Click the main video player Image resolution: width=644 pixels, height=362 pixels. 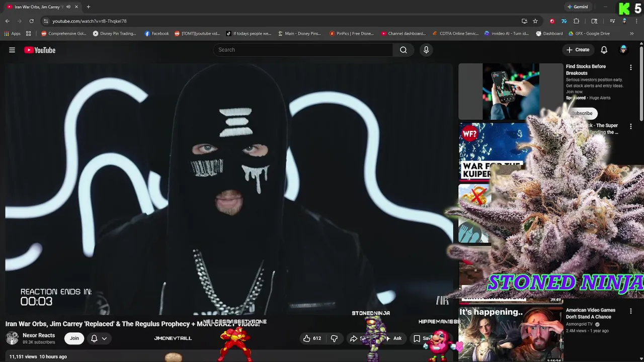click(x=229, y=189)
